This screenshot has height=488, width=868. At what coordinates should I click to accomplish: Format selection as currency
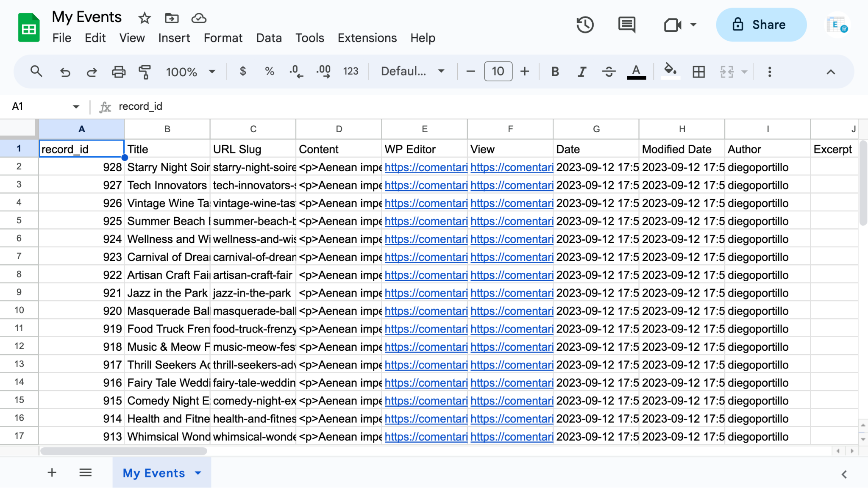coord(243,71)
